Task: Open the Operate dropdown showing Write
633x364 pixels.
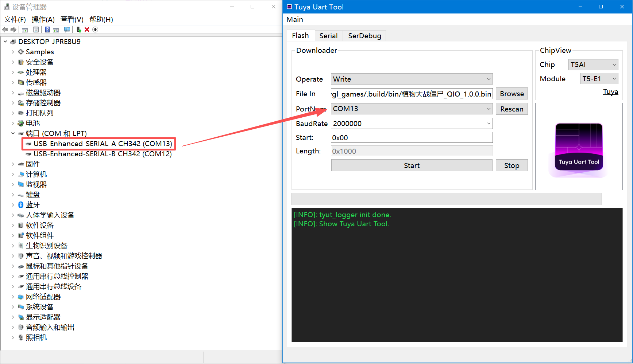Action: [412, 79]
